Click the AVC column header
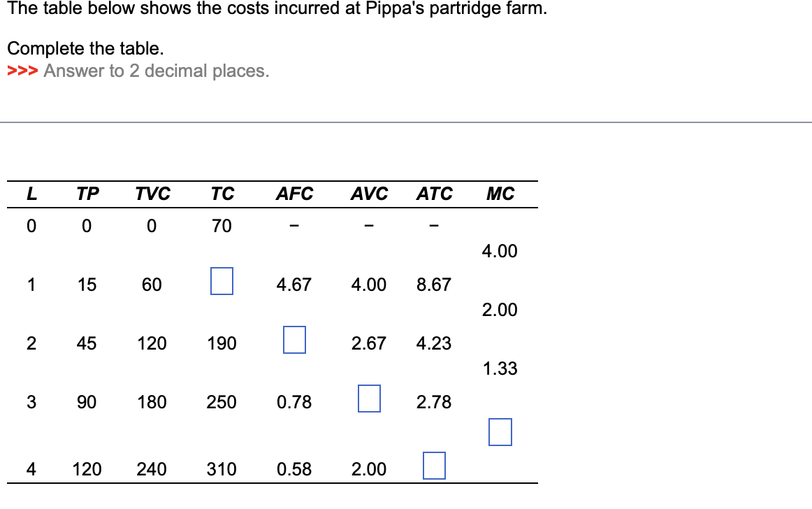The width and height of the screenshot is (812, 509). 369,194
